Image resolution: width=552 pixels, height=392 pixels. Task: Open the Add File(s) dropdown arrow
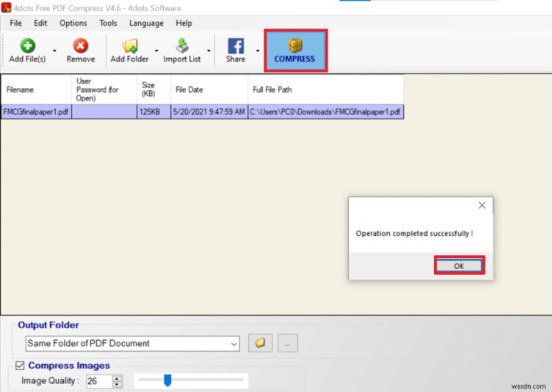[55, 50]
